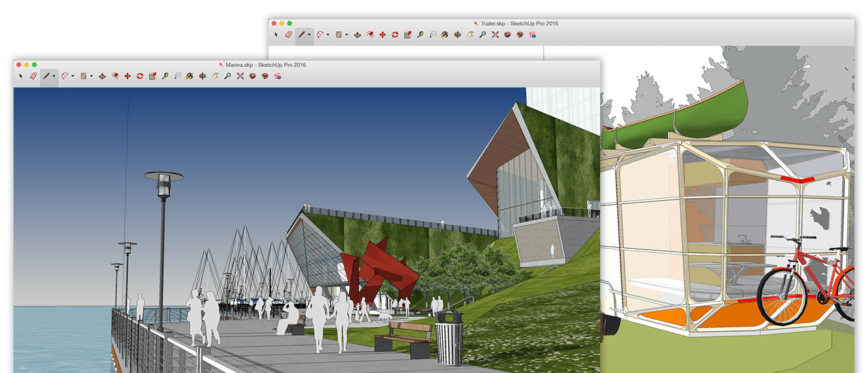The height and width of the screenshot is (373, 868).
Task: Choose the Zoom magnifier tool in Trailer window
Action: click(x=483, y=34)
